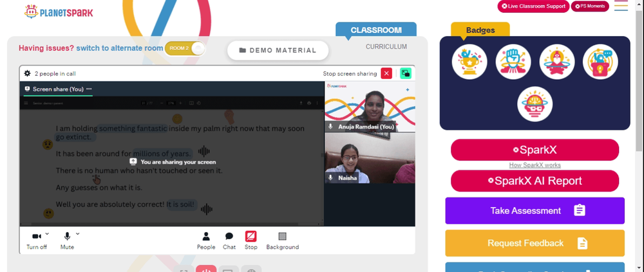
Task: Select the speech bubble lightbulb badge
Action: (600, 62)
